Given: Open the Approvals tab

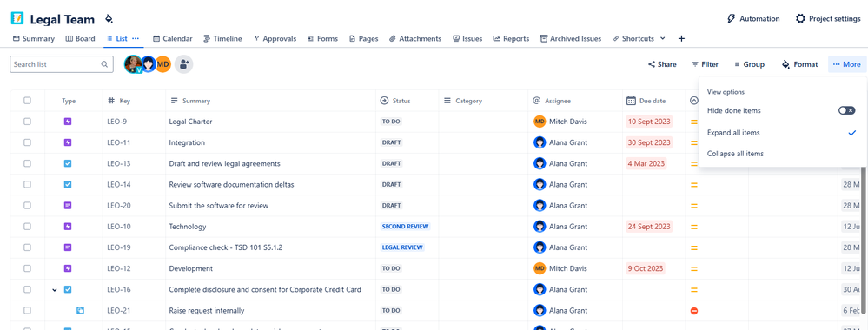Looking at the screenshot, I should click(275, 39).
